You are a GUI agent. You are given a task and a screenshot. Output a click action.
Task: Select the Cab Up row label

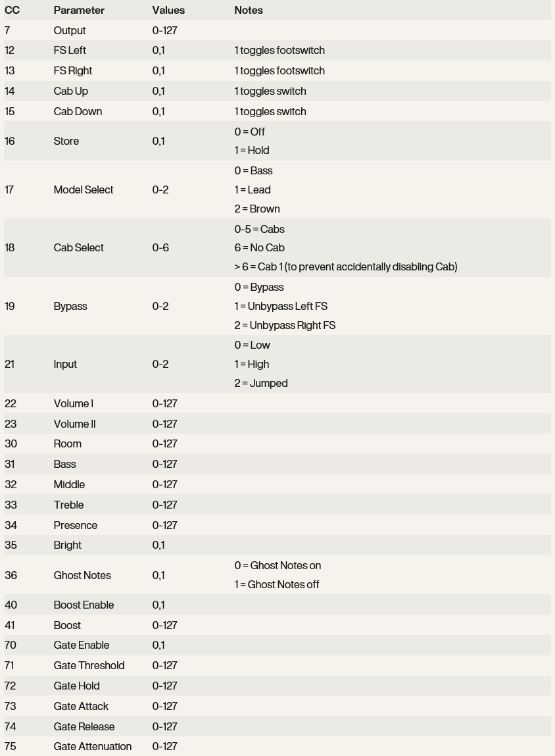[70, 91]
